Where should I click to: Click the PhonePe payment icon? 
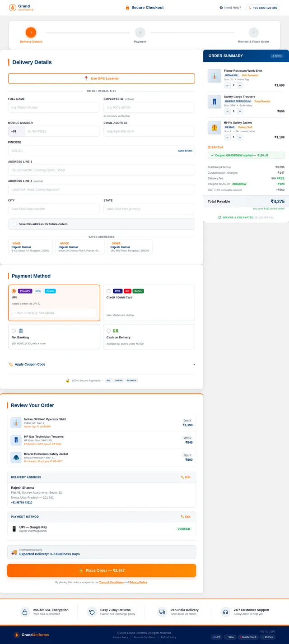point(25,291)
